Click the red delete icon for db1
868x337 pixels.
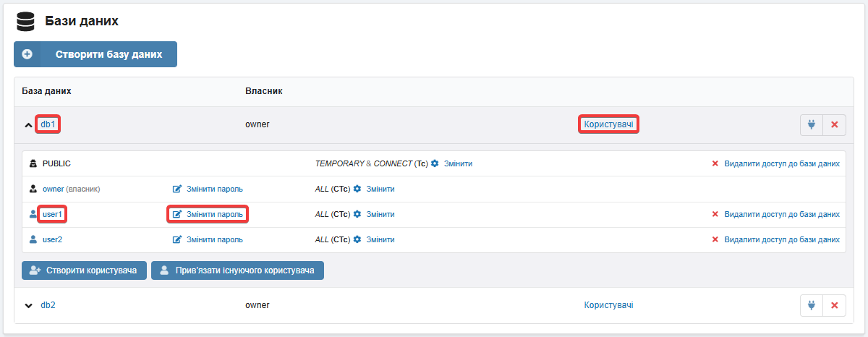[x=834, y=124]
